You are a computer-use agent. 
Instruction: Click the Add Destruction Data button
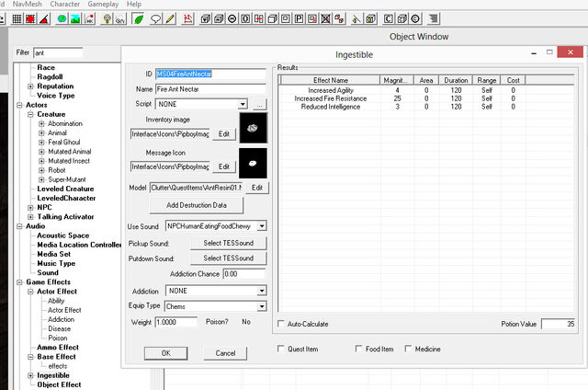(x=196, y=205)
